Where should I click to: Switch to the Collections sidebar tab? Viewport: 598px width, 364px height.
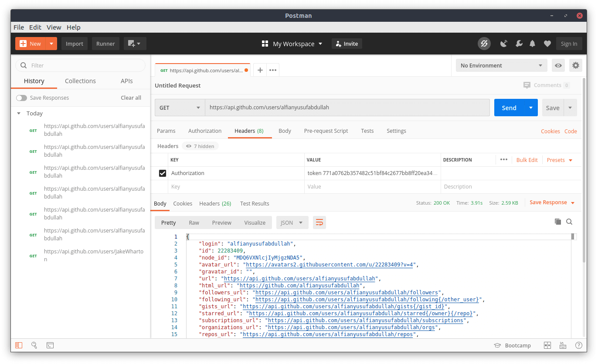(80, 81)
